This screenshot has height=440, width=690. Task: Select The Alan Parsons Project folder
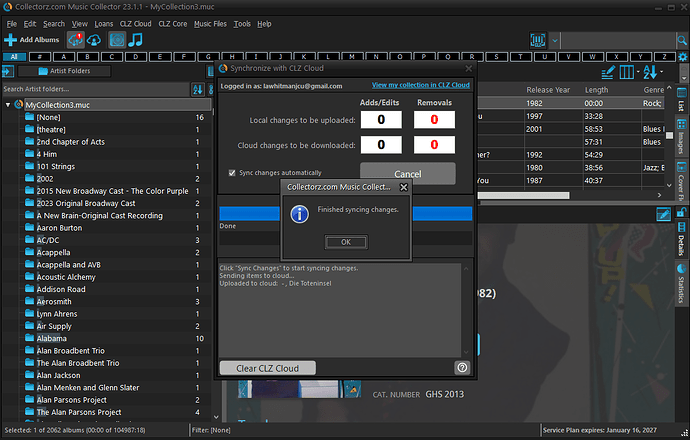click(x=79, y=412)
